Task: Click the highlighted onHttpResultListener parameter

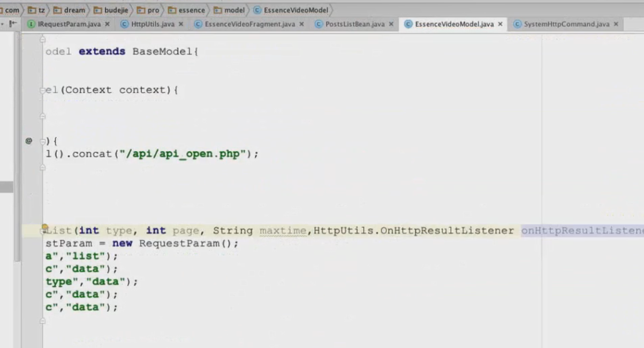Action: click(582, 231)
